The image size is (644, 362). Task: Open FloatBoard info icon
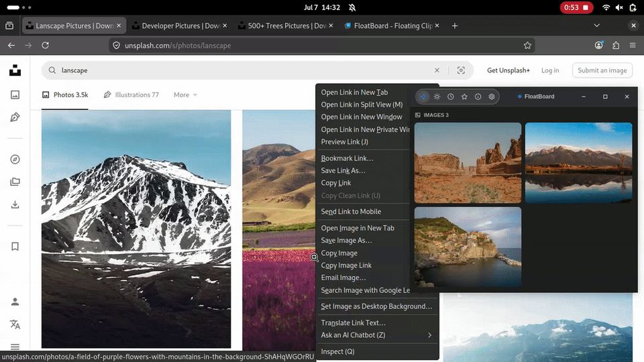coord(478,97)
